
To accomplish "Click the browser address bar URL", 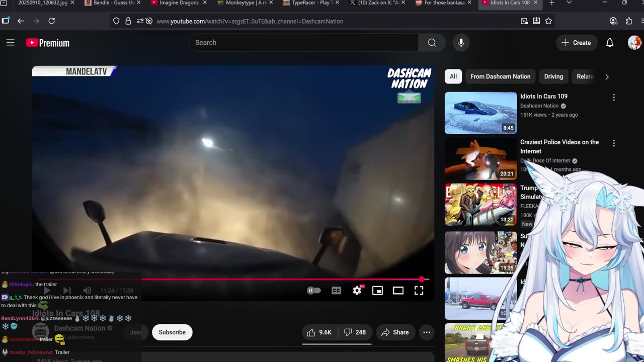I will click(x=250, y=21).
